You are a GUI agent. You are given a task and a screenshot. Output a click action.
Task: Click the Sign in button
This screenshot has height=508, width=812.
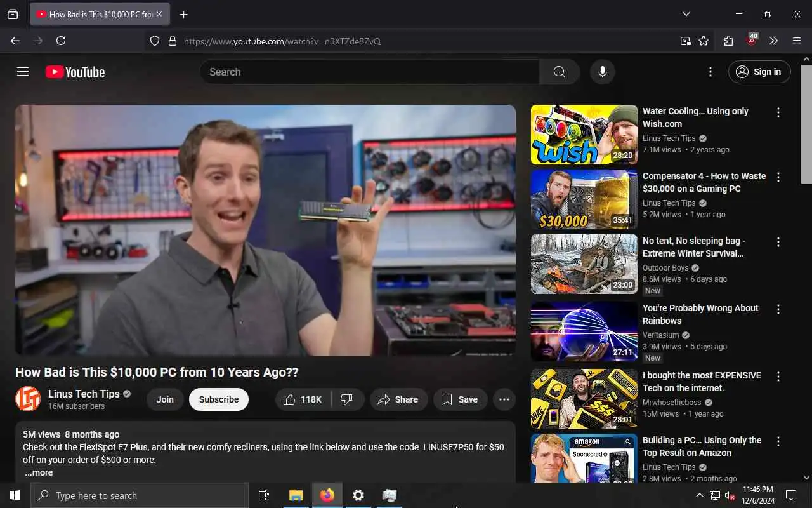click(x=759, y=72)
